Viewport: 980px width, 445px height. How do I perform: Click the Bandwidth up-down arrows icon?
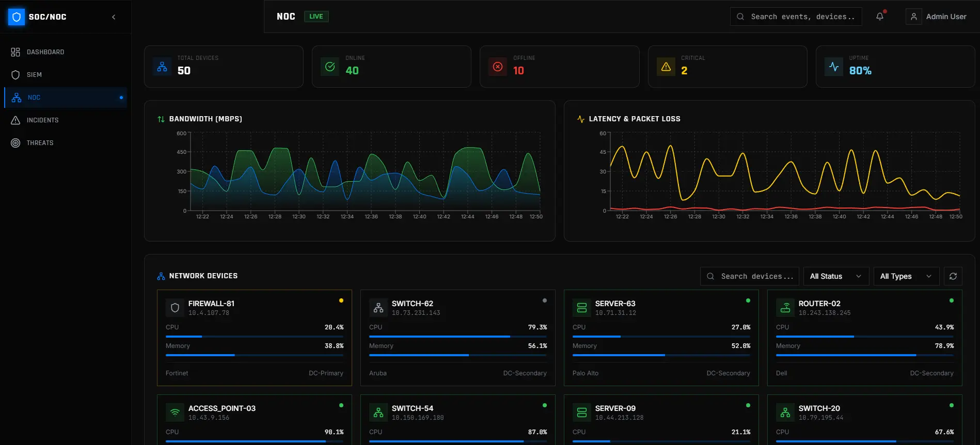coord(161,119)
